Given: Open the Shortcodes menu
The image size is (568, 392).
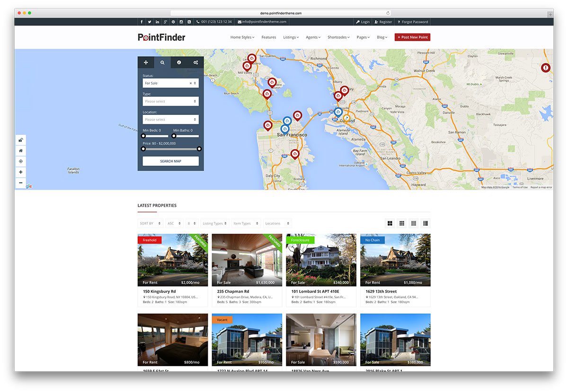Looking at the screenshot, I should pos(338,37).
